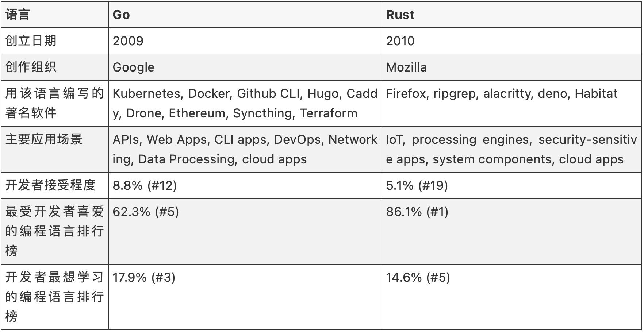The width and height of the screenshot is (644, 332).
Task: Click the cell starting with IoT, processing engines
Action: (511, 149)
